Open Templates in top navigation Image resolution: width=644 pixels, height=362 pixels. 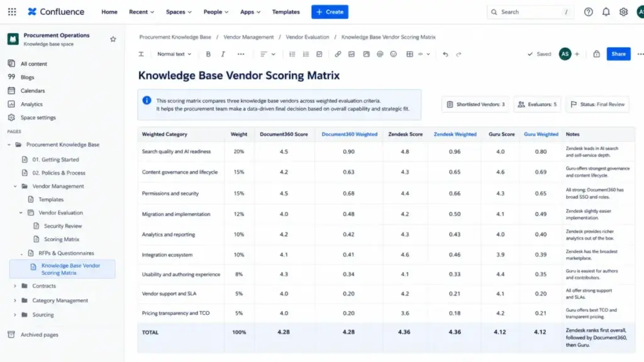[x=286, y=12]
